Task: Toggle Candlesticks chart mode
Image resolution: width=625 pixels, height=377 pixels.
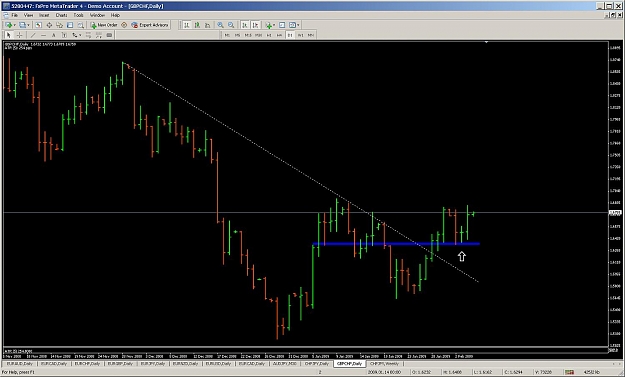Action: click(197, 25)
